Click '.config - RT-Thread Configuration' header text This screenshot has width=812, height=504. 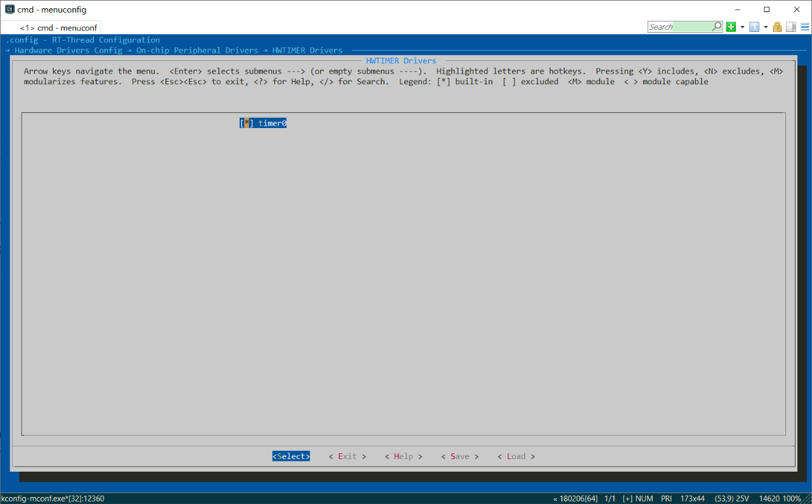tap(82, 40)
